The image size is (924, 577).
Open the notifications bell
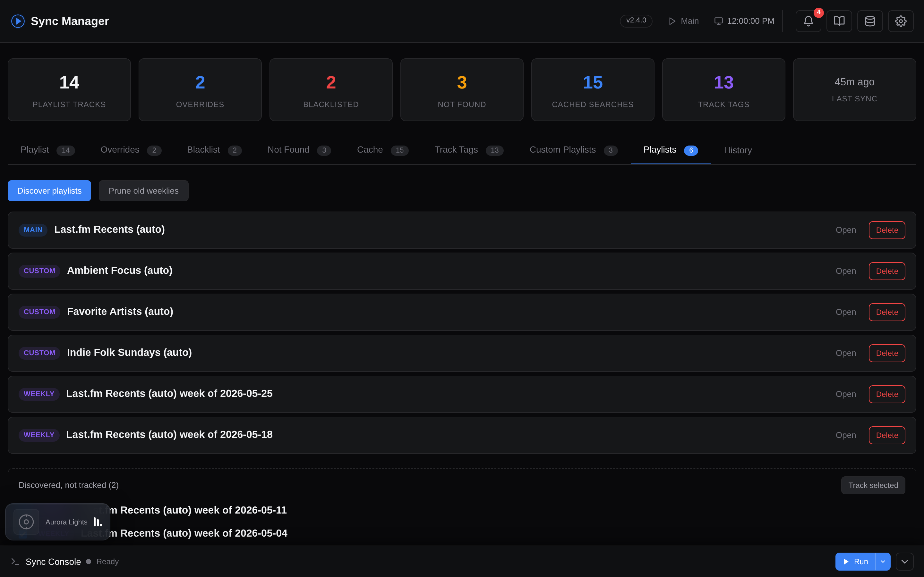(x=808, y=21)
